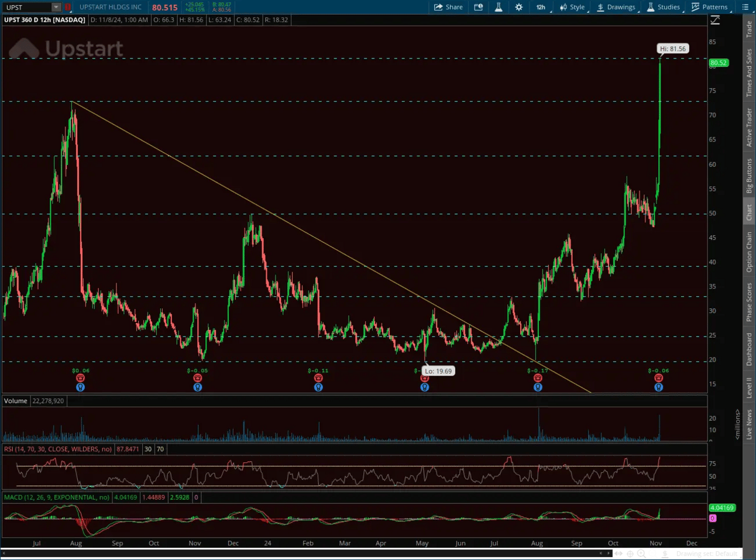Click the Patterns button

pos(710,7)
